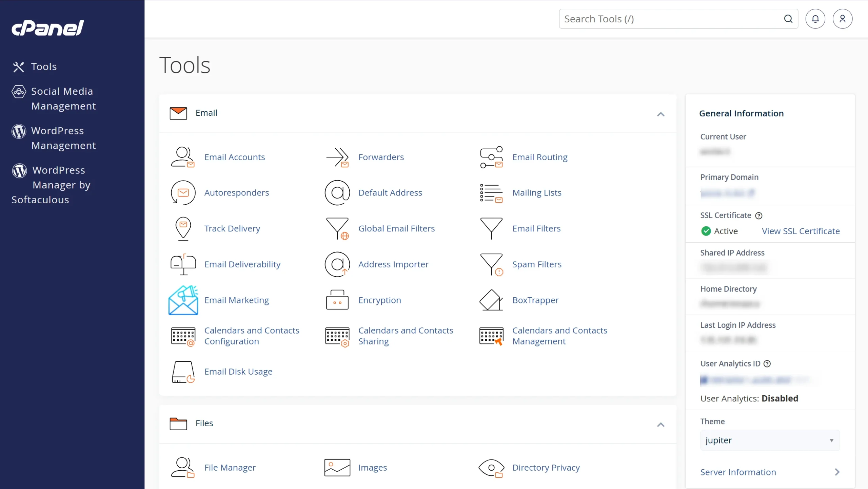Focus the Search Tools input field
The height and width of the screenshot is (489, 868).
point(678,19)
